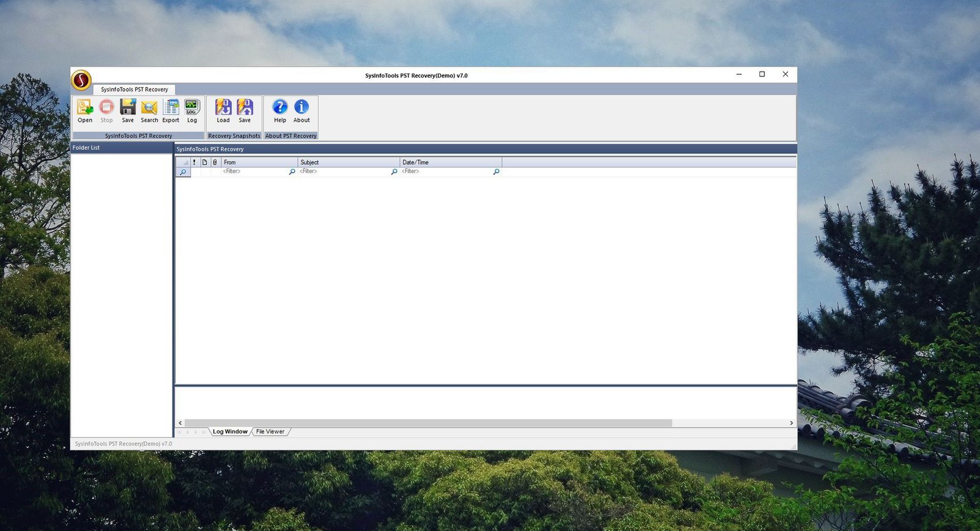Click the About info icon
This screenshot has width=980, height=531.
click(301, 111)
